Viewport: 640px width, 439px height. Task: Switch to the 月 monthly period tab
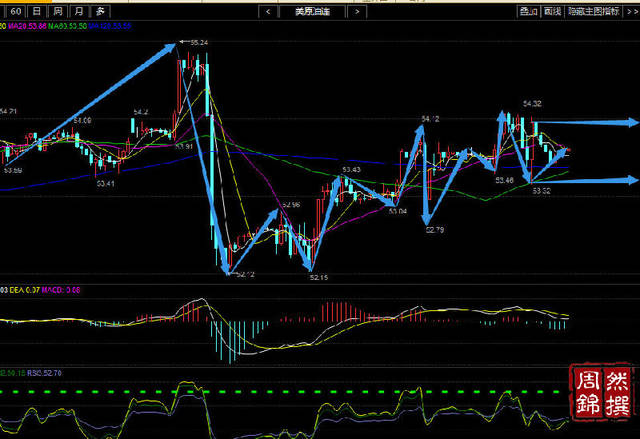[x=79, y=11]
